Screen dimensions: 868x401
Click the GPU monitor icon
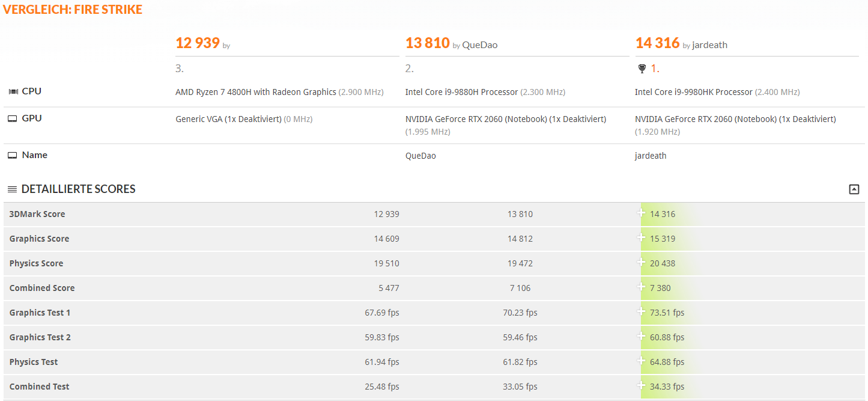point(13,118)
